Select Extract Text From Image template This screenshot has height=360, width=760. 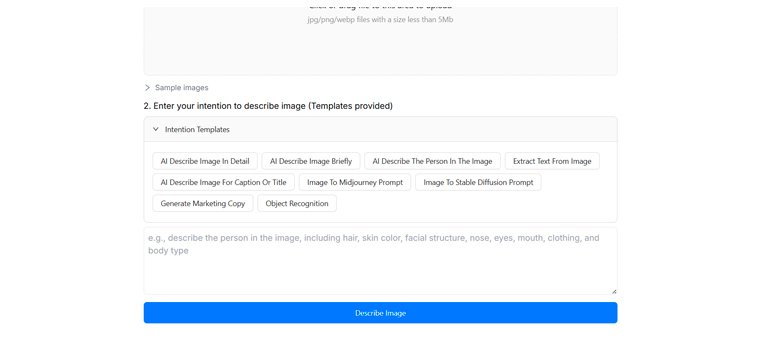pyautogui.click(x=552, y=161)
